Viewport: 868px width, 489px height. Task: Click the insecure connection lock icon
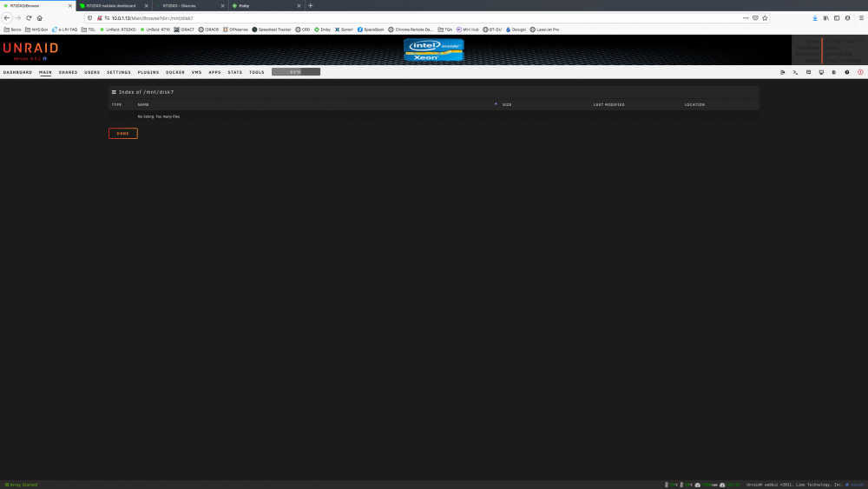(x=100, y=17)
